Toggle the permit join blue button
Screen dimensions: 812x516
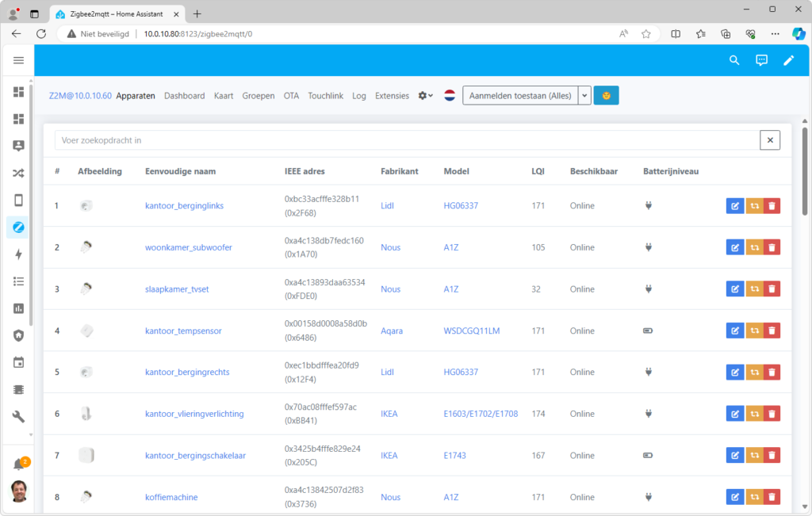(x=606, y=96)
